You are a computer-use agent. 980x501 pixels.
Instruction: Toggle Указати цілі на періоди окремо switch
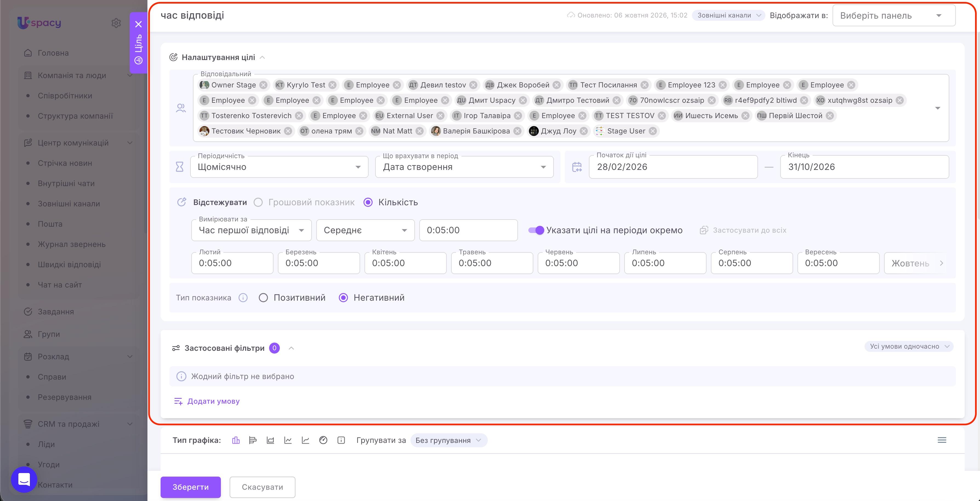536,230
